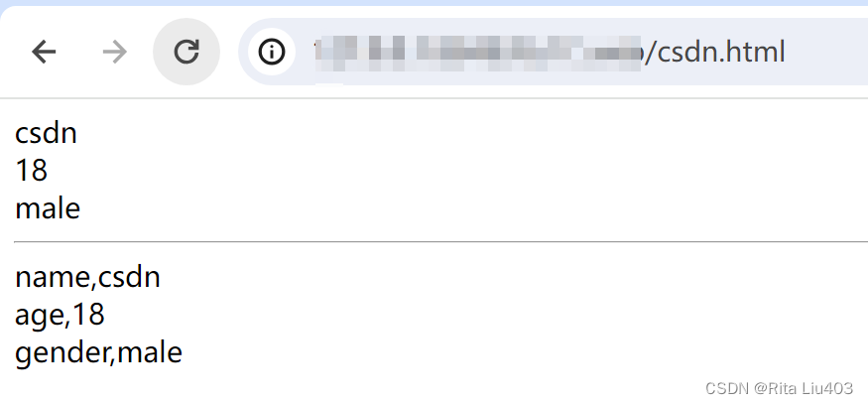Click the horizontal divider between the sections
Screen dimensions: 868x404
[x=441, y=241]
